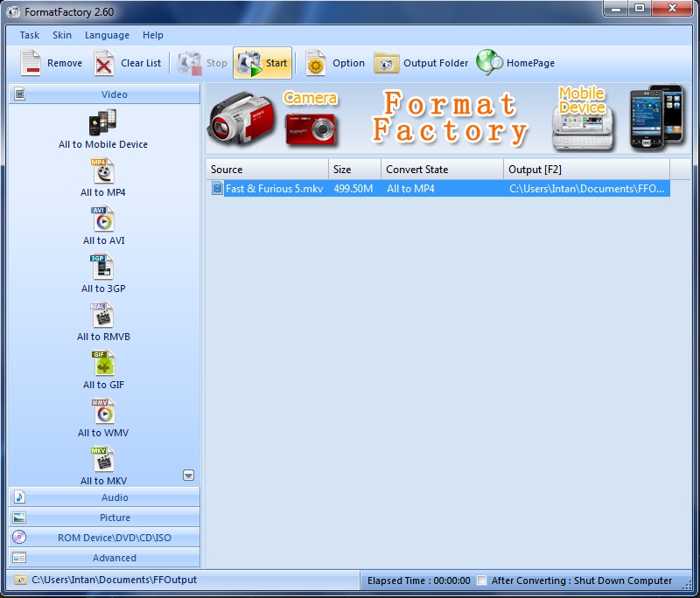This screenshot has width=700, height=598.
Task: Click the mobile phones banner image
Action: (x=657, y=117)
